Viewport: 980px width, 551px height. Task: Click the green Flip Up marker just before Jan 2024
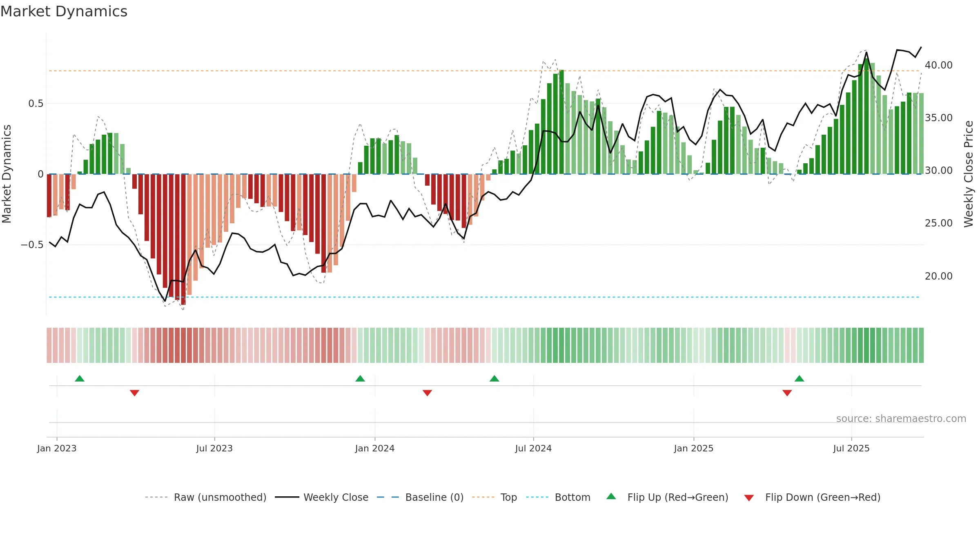360,378
